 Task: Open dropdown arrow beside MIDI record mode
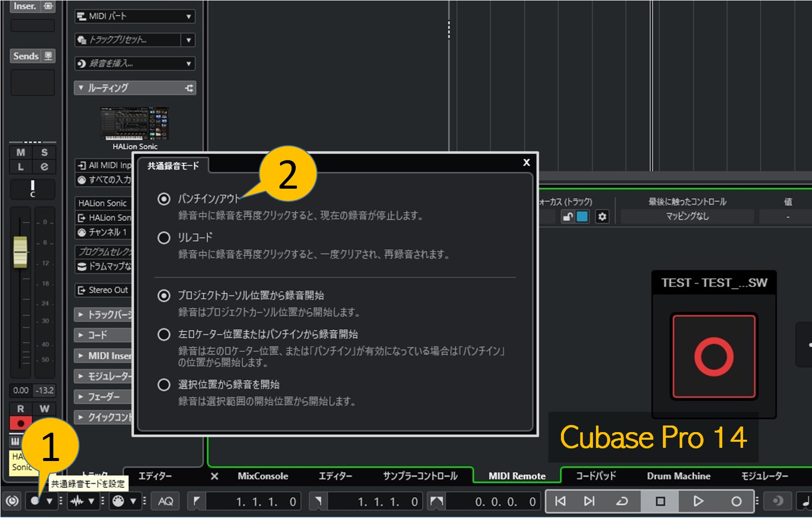(133, 501)
